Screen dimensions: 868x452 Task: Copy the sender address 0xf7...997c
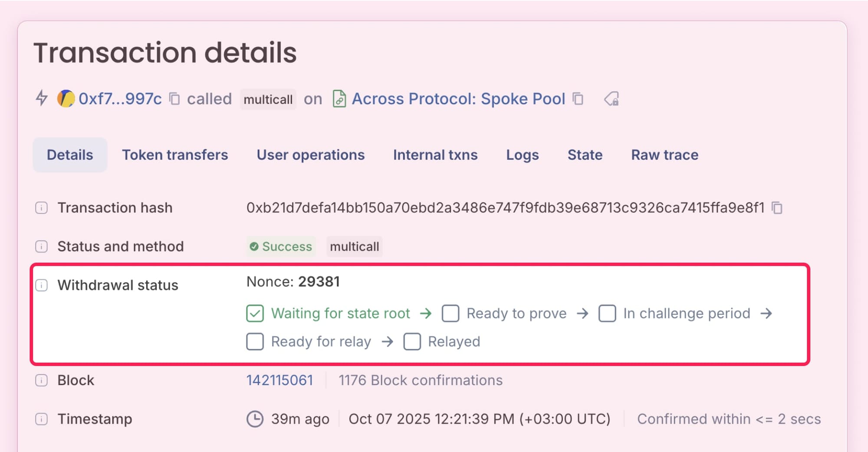pos(174,99)
